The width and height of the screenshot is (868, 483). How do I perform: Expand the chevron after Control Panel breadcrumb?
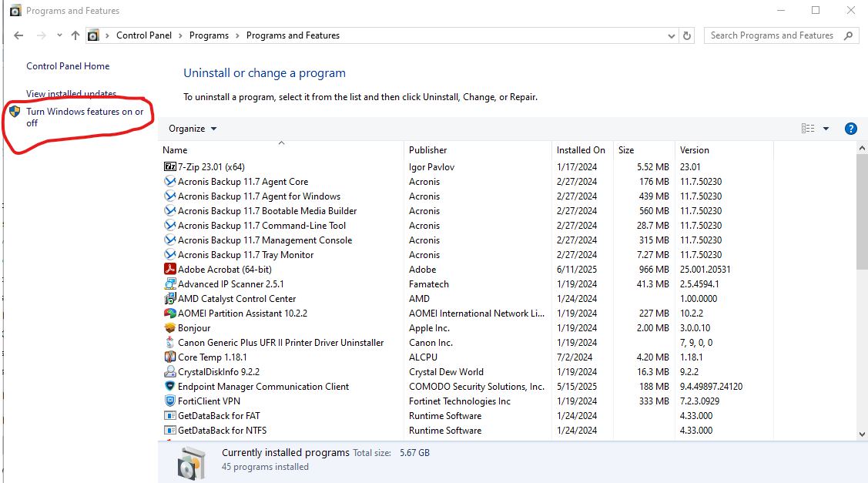click(x=180, y=35)
